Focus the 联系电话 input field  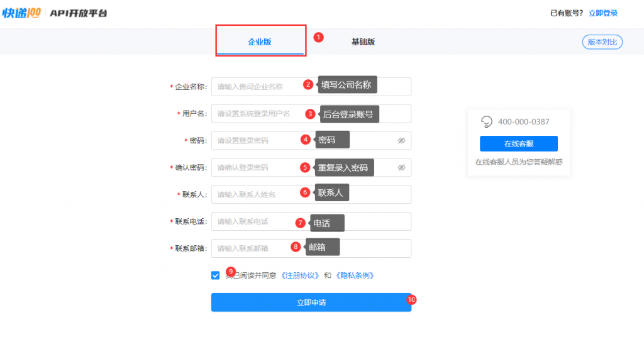pyautogui.click(x=311, y=221)
